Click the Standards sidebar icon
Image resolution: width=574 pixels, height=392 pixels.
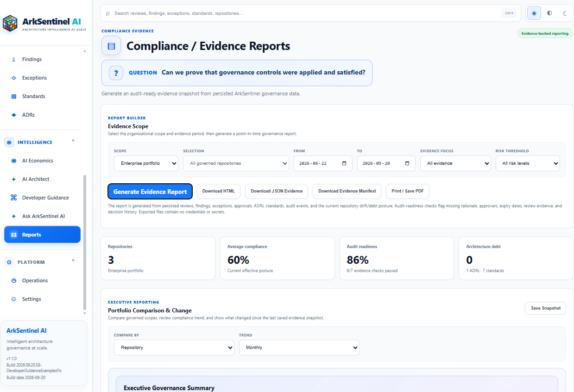(13, 96)
